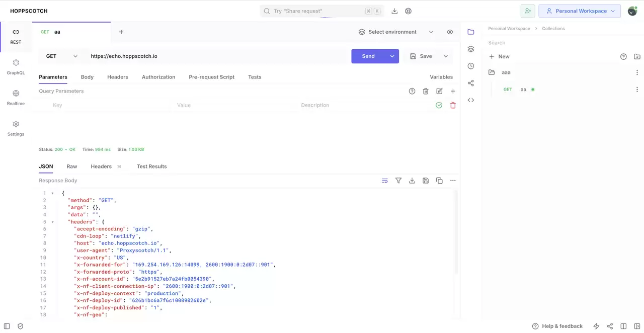The image size is (644, 333).
Task: Click the History clock icon
Action: pyautogui.click(x=471, y=66)
